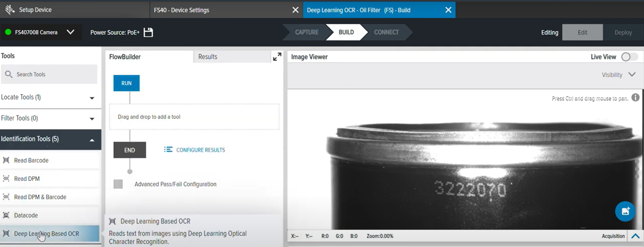
Task: Open the FS407008 Camera dropdown
Action: click(x=70, y=32)
